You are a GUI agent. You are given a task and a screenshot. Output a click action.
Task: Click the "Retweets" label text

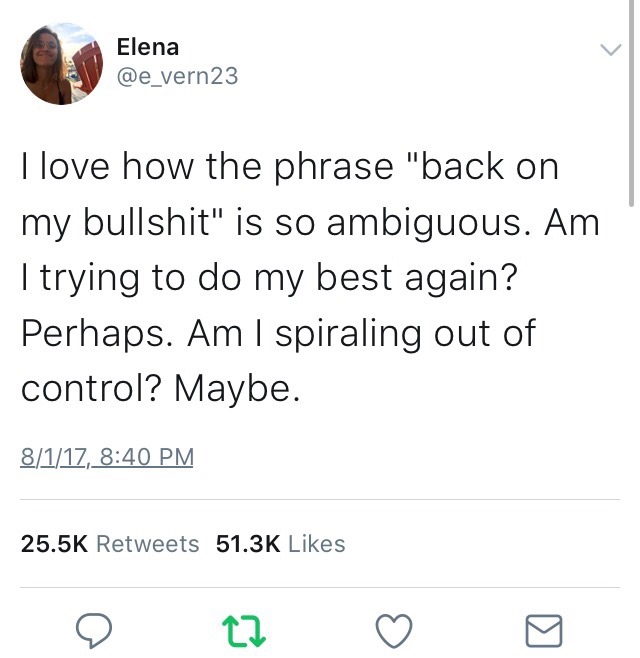(x=147, y=544)
